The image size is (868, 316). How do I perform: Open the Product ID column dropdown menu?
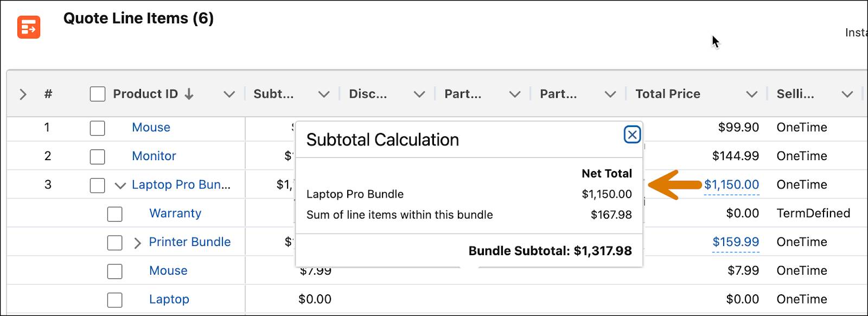click(x=229, y=94)
